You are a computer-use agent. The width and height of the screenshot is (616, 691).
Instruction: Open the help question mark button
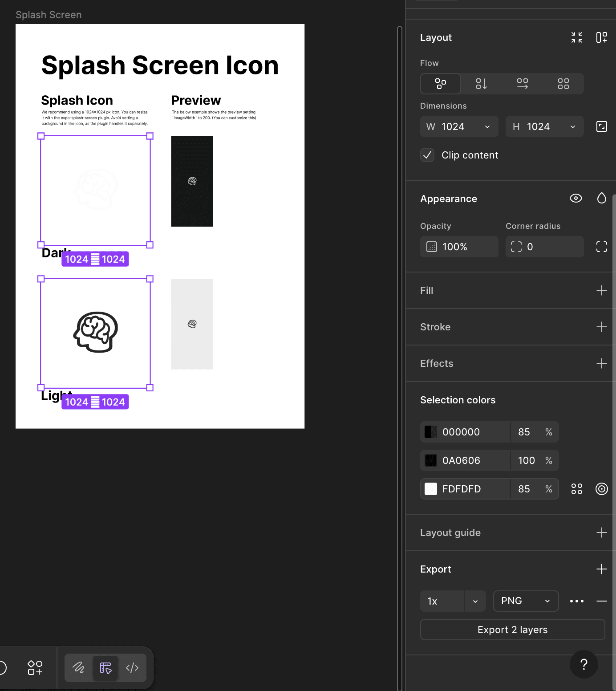coord(584,664)
